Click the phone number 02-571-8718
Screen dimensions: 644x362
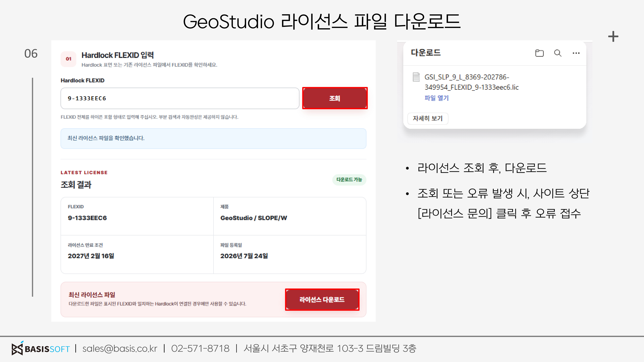[x=200, y=348]
